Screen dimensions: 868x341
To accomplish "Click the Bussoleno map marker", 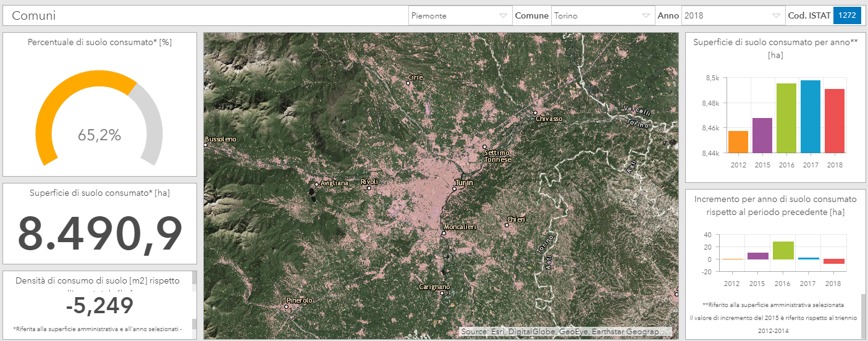I will [206, 145].
